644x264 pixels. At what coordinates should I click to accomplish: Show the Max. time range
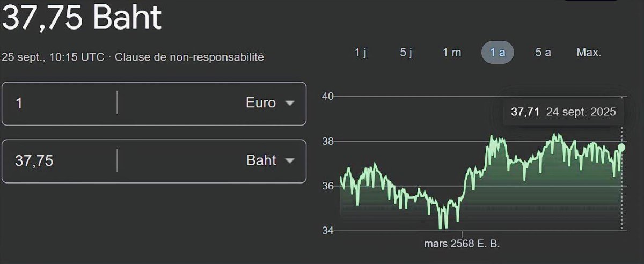point(589,53)
